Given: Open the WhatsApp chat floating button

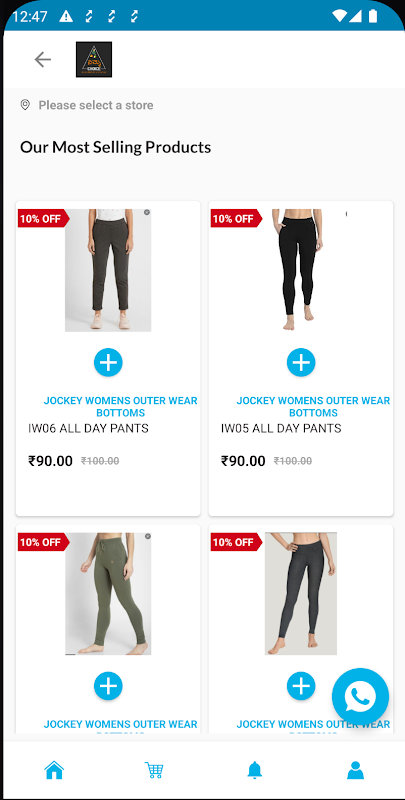Looking at the screenshot, I should tap(360, 696).
